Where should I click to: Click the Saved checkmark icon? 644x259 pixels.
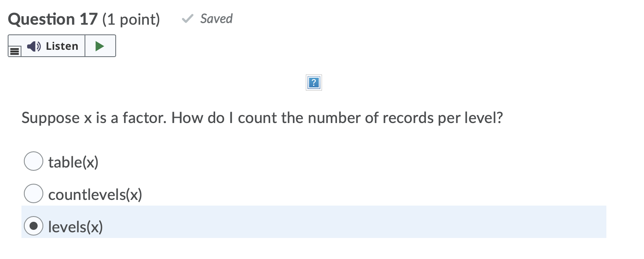(x=187, y=19)
